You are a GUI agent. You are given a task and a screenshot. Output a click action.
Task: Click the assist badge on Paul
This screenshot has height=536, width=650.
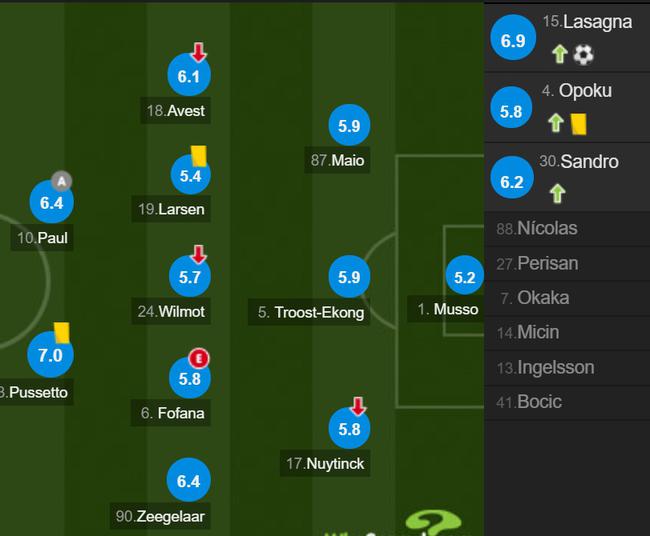[61, 181]
